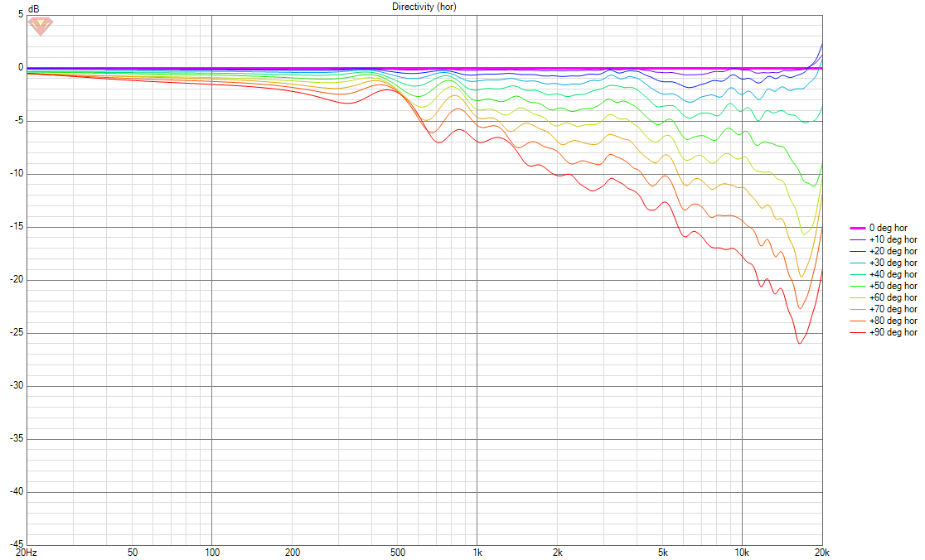Click the '1k' frequency axis label
This screenshot has height=560, width=925.
tap(477, 553)
